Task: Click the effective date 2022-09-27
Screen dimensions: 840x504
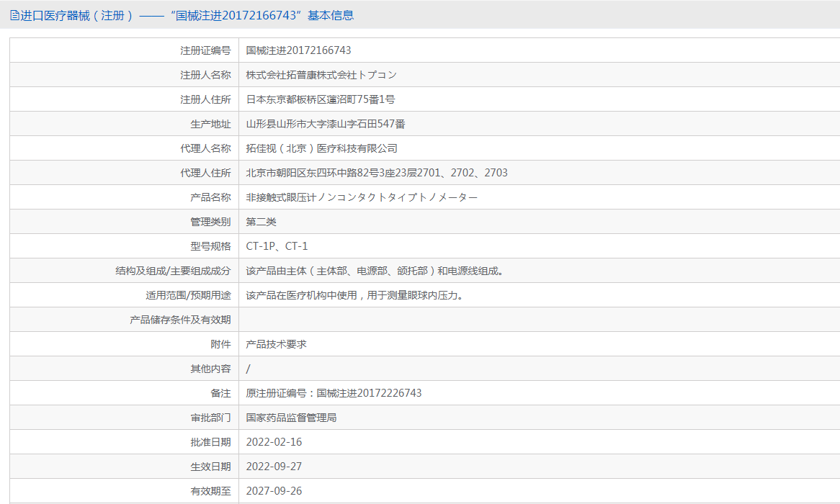Action: coord(274,467)
